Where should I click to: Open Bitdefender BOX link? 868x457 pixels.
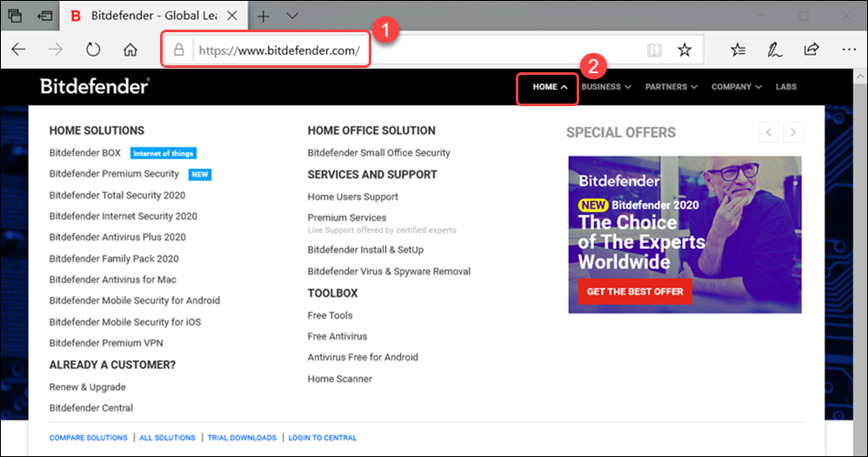coord(84,153)
